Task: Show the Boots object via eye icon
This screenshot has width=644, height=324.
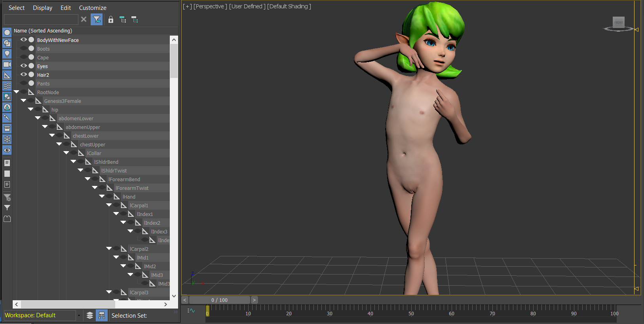Action: pos(24,48)
